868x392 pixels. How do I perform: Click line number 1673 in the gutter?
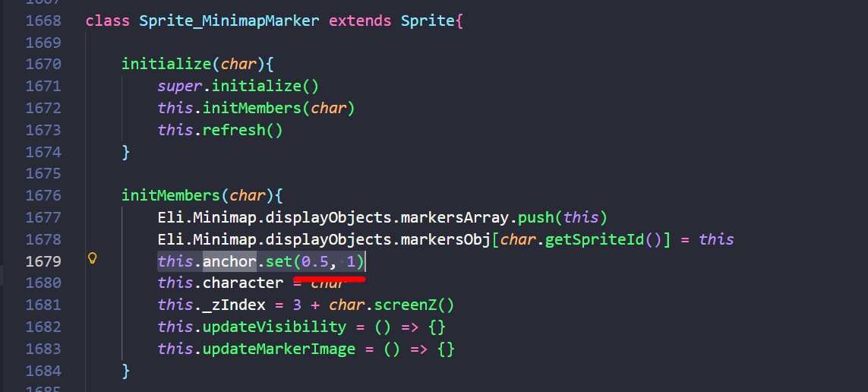pos(44,130)
